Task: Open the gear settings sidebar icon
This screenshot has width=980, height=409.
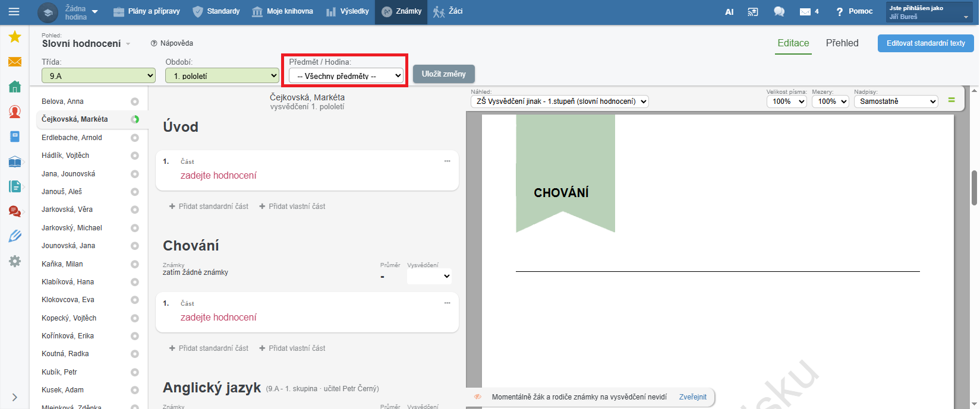Action: coord(15,261)
